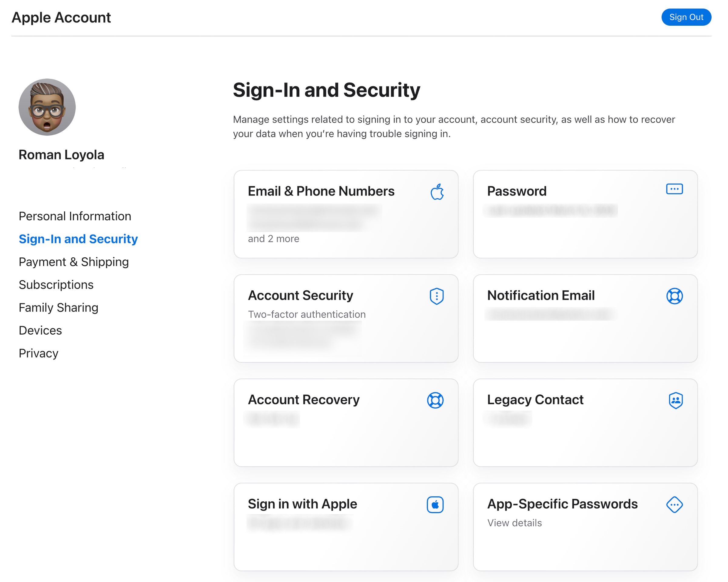Click the App-Specific Passwords diamond icon
728x582 pixels.
point(675,505)
